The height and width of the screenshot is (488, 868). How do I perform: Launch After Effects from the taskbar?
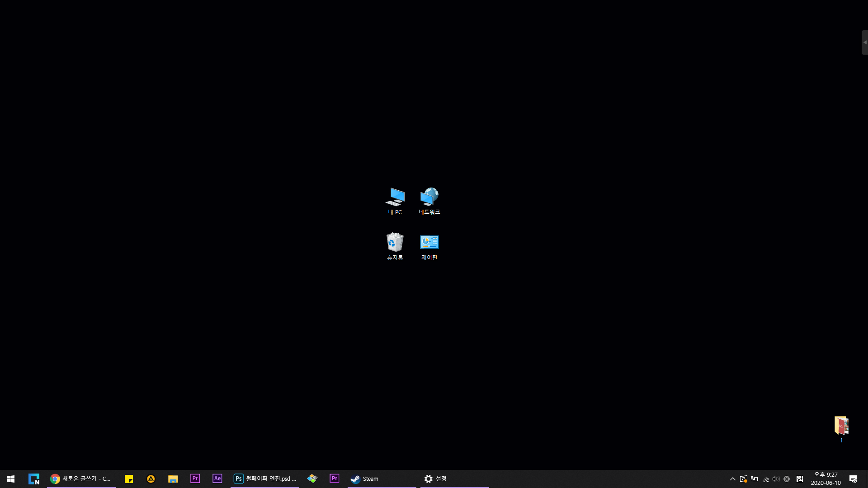point(217,479)
